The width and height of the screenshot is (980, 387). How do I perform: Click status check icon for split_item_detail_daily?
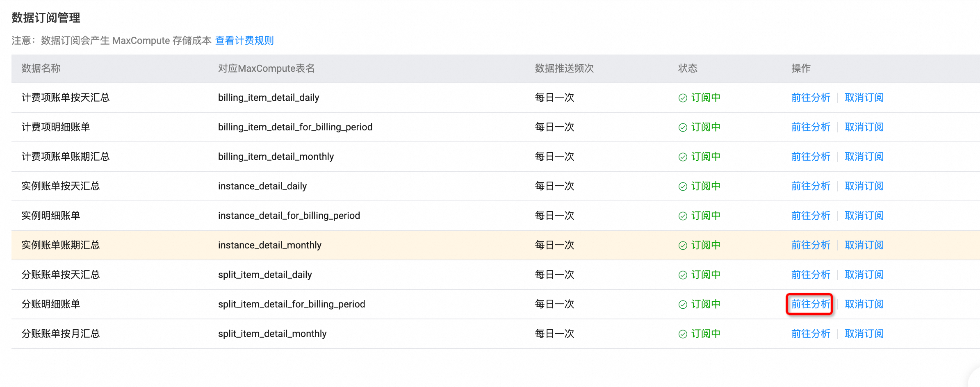(683, 275)
